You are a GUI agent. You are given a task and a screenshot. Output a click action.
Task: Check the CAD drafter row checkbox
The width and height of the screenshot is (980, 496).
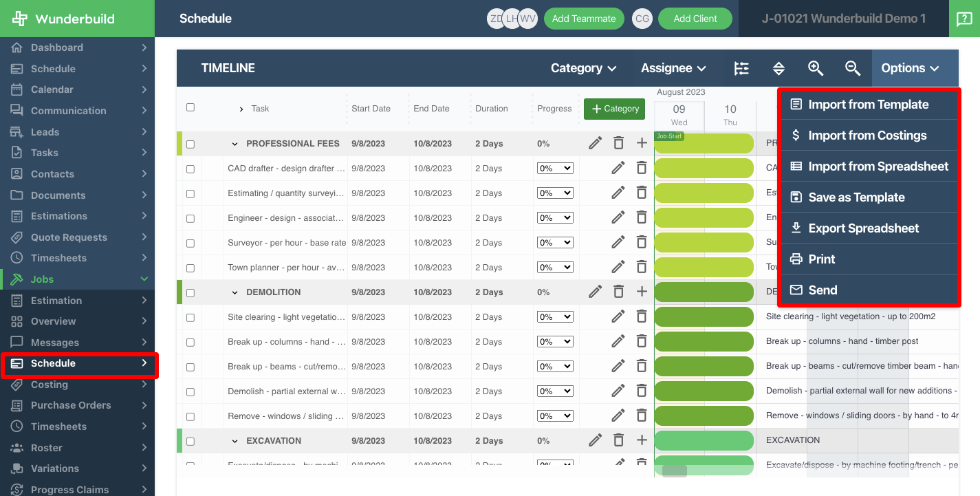[x=190, y=169]
